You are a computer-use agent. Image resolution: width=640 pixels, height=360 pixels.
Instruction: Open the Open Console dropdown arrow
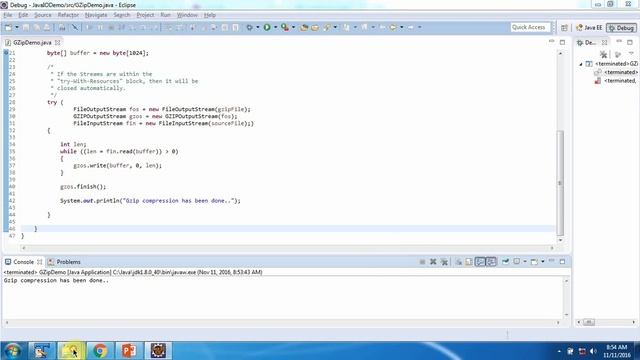(x=542, y=262)
